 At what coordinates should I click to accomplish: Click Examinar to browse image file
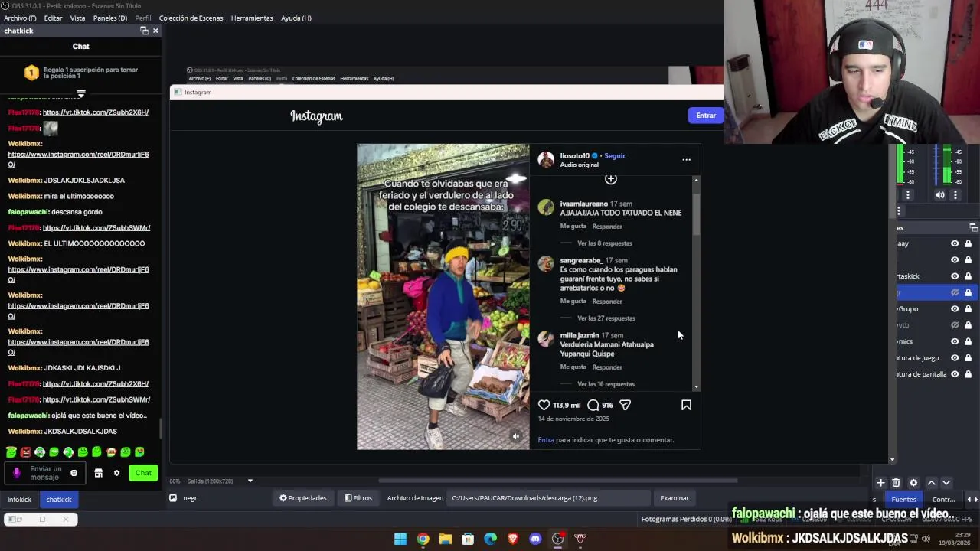[x=675, y=498]
